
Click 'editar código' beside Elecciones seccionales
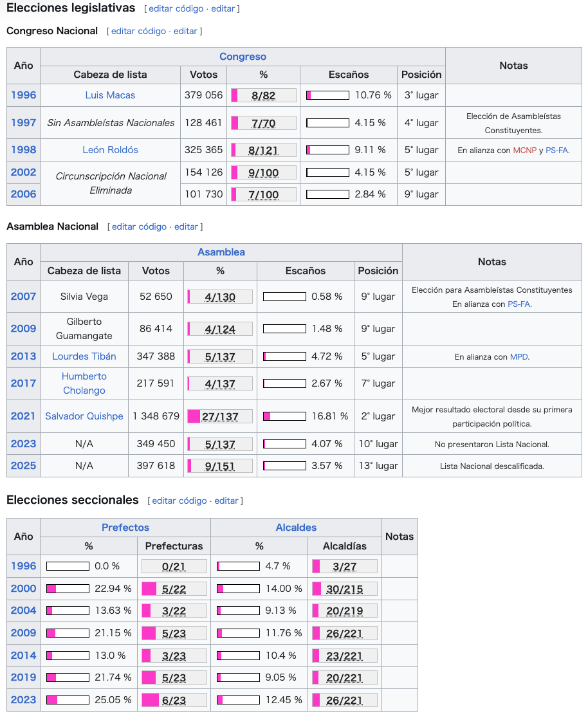click(179, 501)
